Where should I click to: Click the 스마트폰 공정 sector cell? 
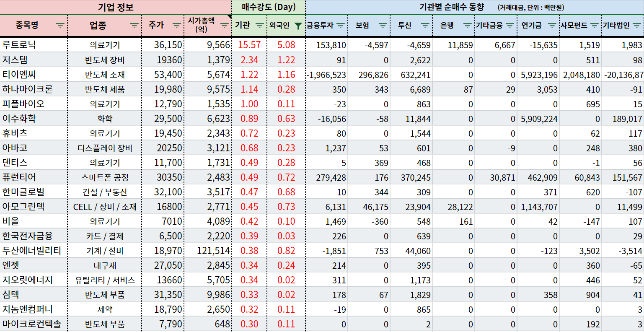(105, 177)
